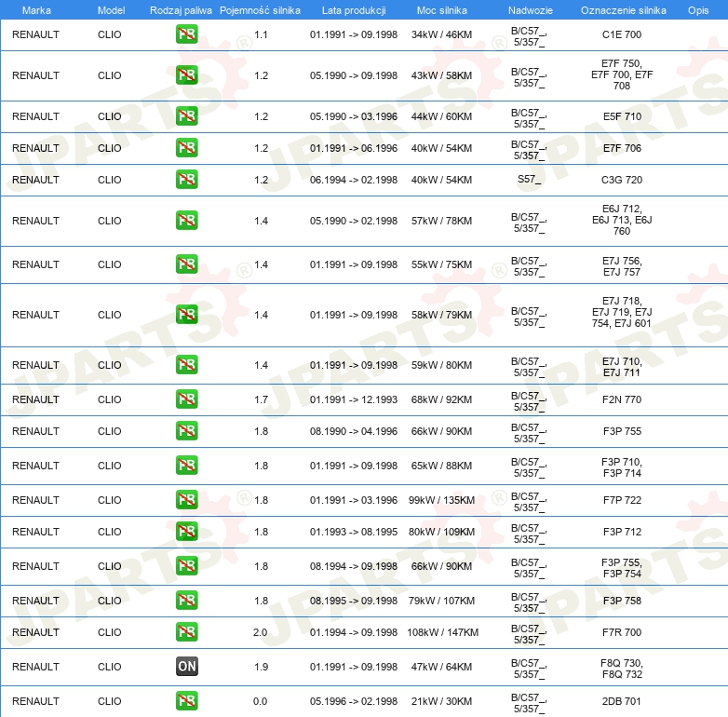Select engine code C1E 700
Viewport: 728px width, 717px height.
click(x=622, y=34)
